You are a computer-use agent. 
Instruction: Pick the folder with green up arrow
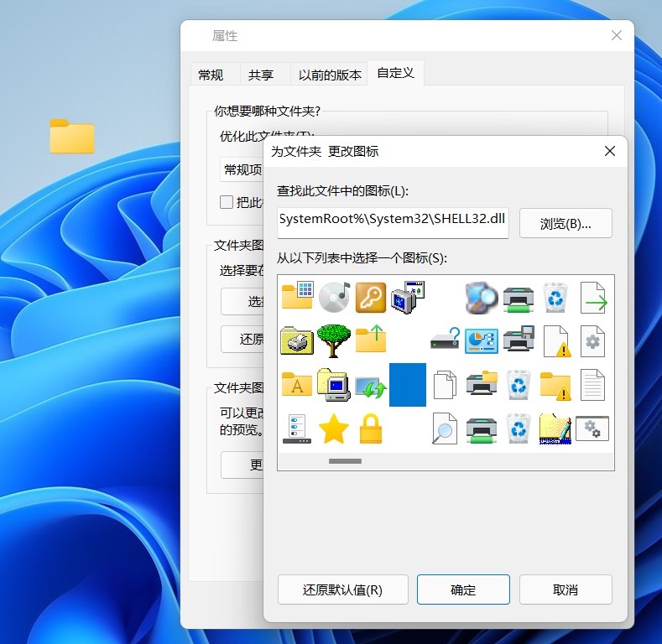(370, 340)
